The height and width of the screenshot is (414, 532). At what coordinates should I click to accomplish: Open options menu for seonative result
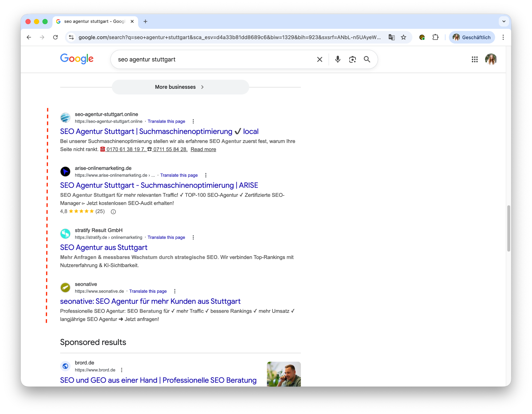point(175,291)
